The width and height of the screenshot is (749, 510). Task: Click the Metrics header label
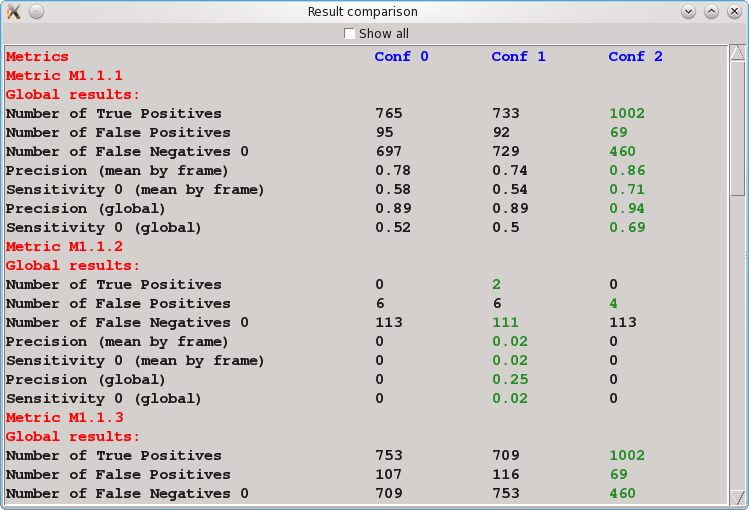[x=37, y=56]
